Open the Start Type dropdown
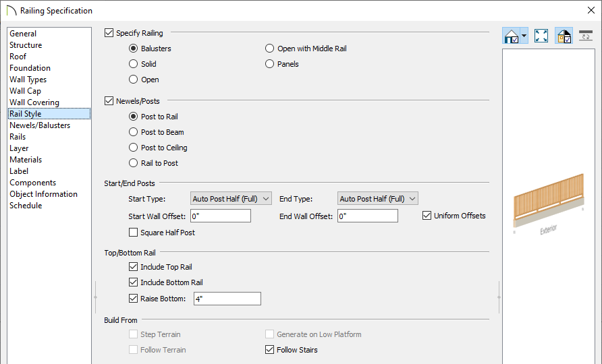This screenshot has width=602, height=364. (x=231, y=198)
